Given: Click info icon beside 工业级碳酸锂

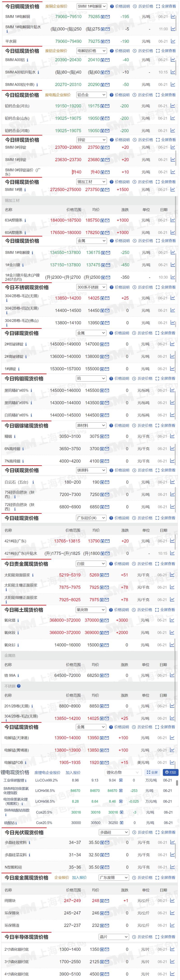Looking at the screenshot, I should tap(26, 780).
